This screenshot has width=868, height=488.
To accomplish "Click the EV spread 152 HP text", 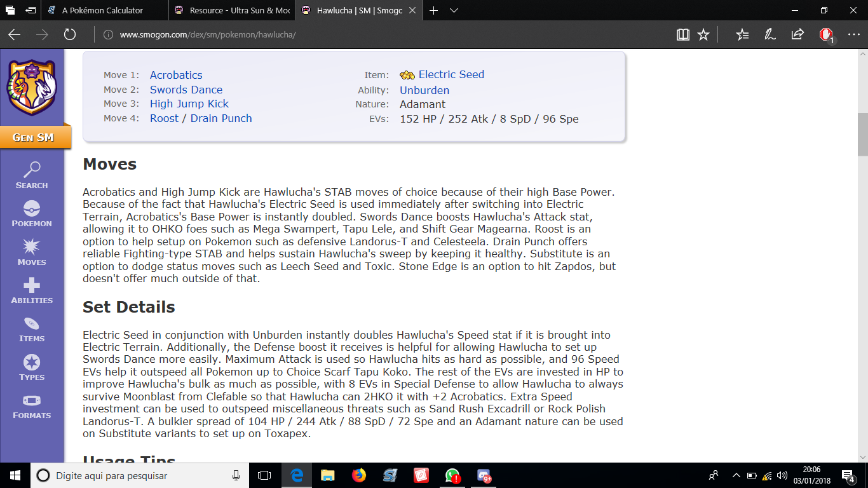I will [489, 119].
